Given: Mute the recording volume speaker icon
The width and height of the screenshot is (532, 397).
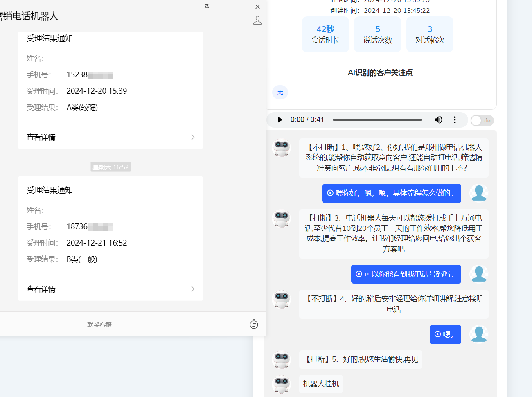Looking at the screenshot, I should coord(438,120).
